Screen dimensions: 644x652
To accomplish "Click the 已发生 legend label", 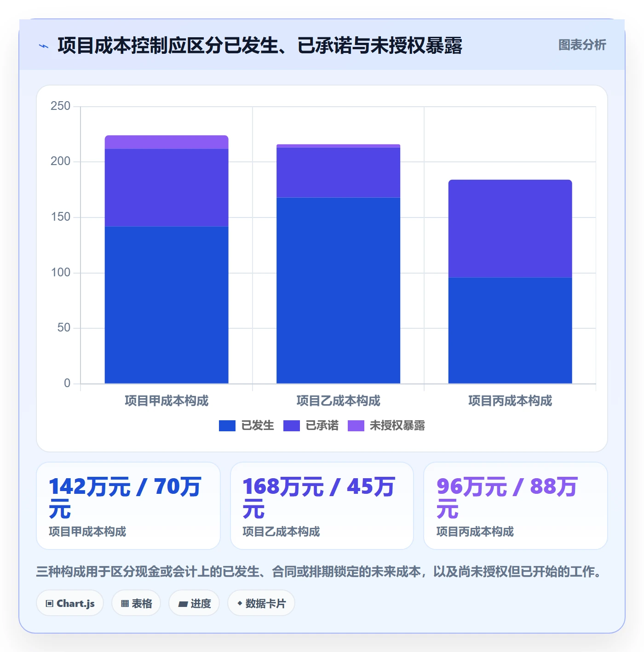I will coord(258,426).
